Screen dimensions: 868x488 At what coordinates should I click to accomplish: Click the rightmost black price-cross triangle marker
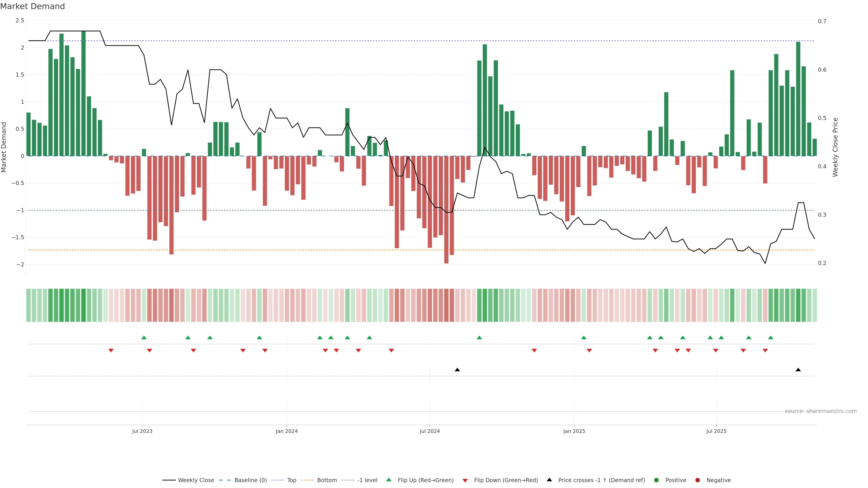798,370
